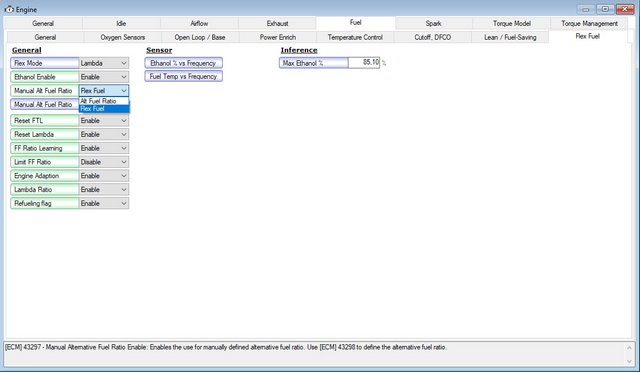Select the Flex Fuel sub-tab
The height and width of the screenshot is (373, 640).
588,36
